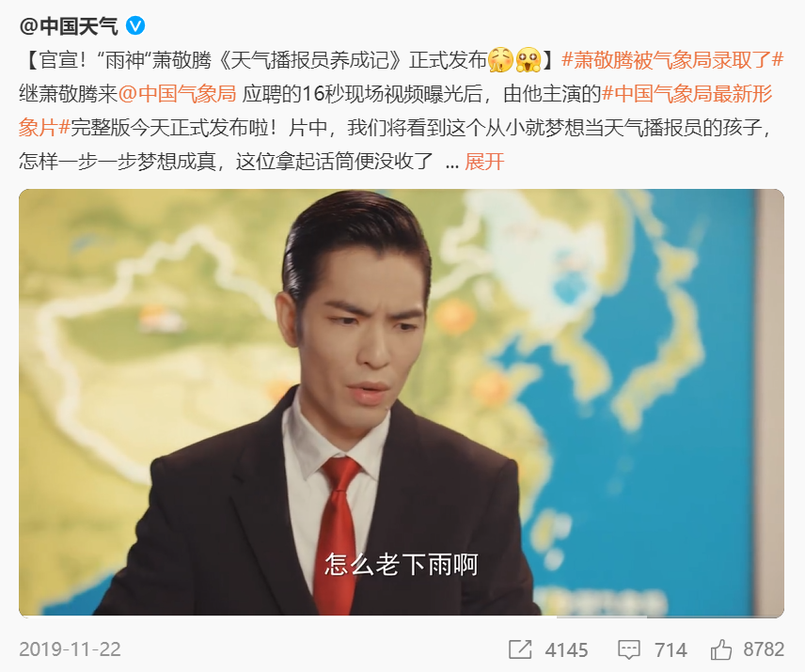Open hashtag #萧敬腾被气象局录取了#
Viewport: 805px width, 672px height.
(x=672, y=60)
